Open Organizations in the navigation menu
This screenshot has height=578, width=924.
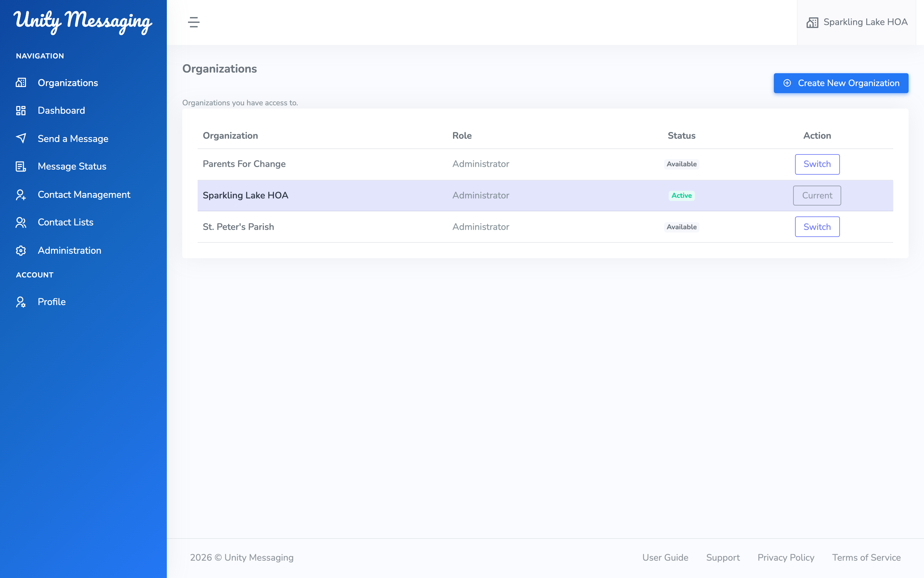[68, 83]
